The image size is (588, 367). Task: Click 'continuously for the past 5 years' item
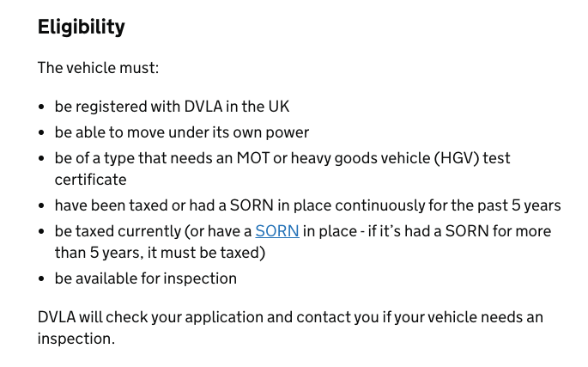(446, 205)
